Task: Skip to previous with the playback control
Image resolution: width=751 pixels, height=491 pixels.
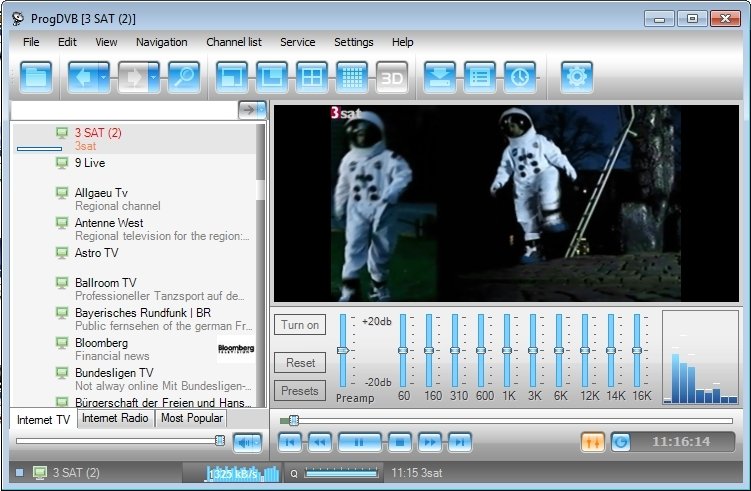Action: tap(290, 442)
